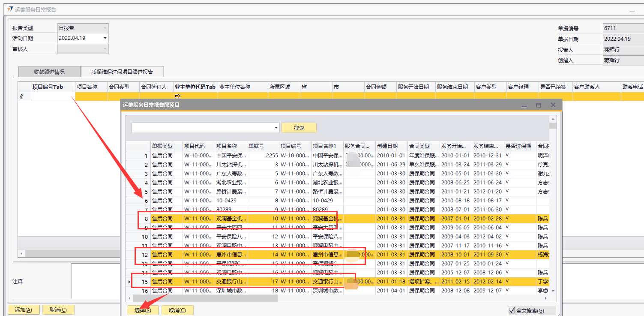Click the dialog's horizontal scrollbar thumb
Viewport: 644px width, 316px height.
pos(206,298)
